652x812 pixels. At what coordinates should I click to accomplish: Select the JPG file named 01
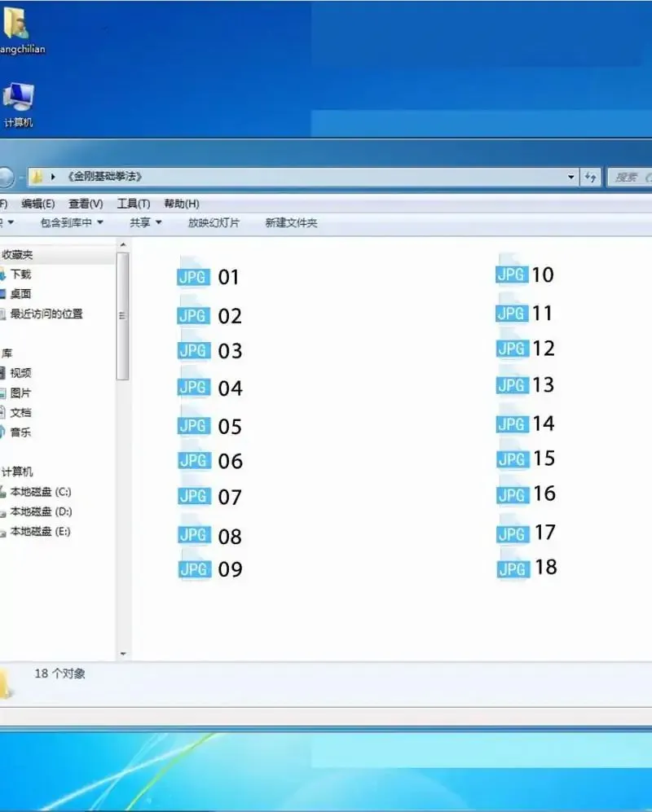[208, 277]
